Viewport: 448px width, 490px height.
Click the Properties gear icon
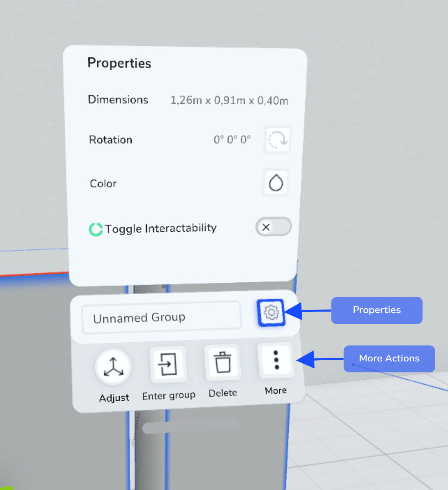pos(271,312)
